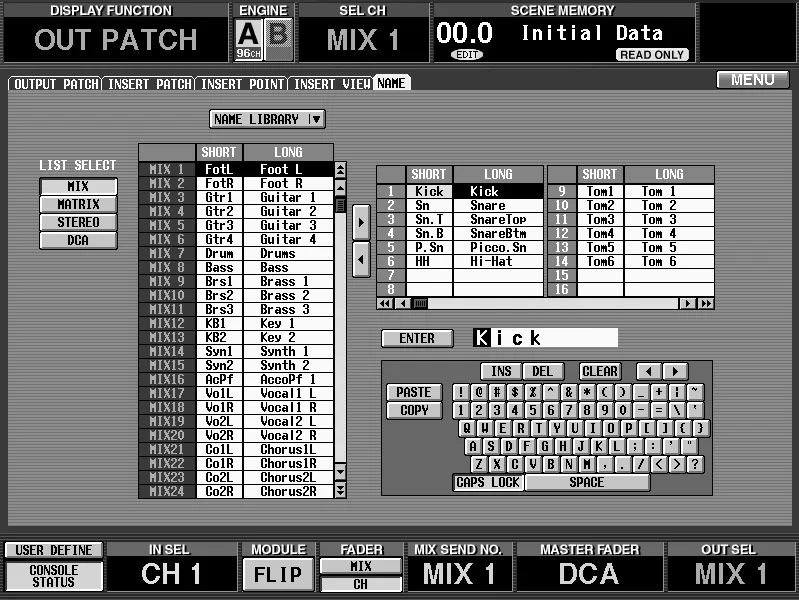Click the Kick name input field
This screenshot has height=600, width=799.
pyautogui.click(x=545, y=337)
